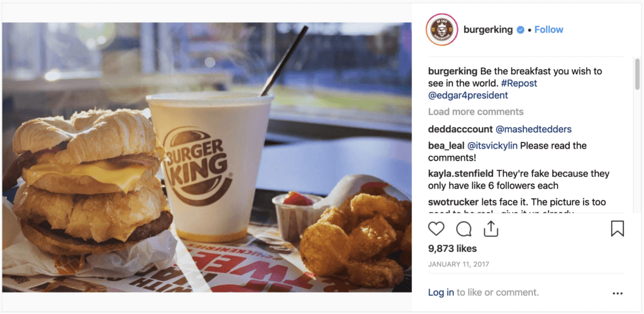
Task: Click the Log in link
Action: (441, 293)
